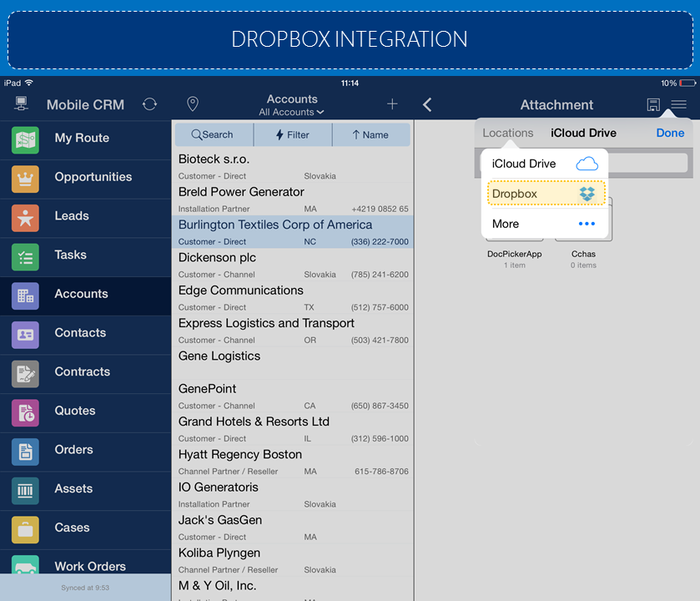Sort list by Name button
This screenshot has height=601, width=700.
coord(370,134)
